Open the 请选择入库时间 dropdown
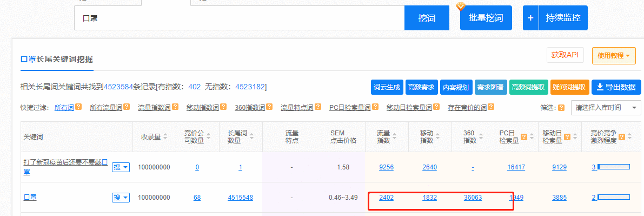The width and height of the screenshot is (644, 216). pyautogui.click(x=606, y=108)
